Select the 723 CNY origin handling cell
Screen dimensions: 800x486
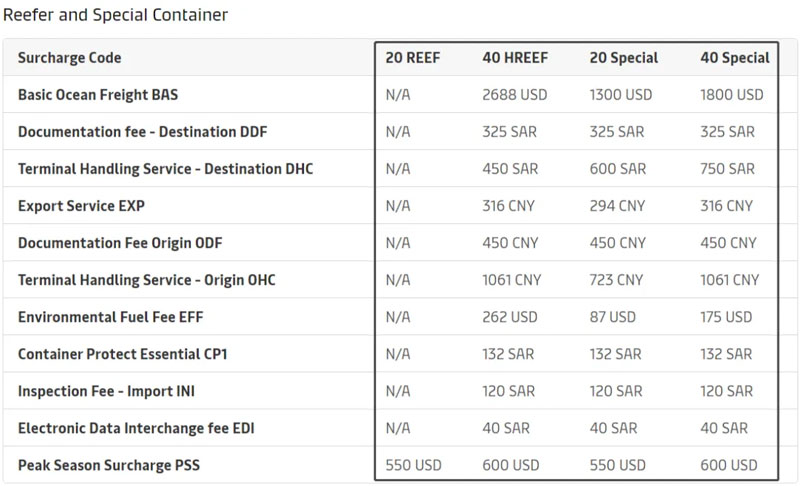click(617, 280)
